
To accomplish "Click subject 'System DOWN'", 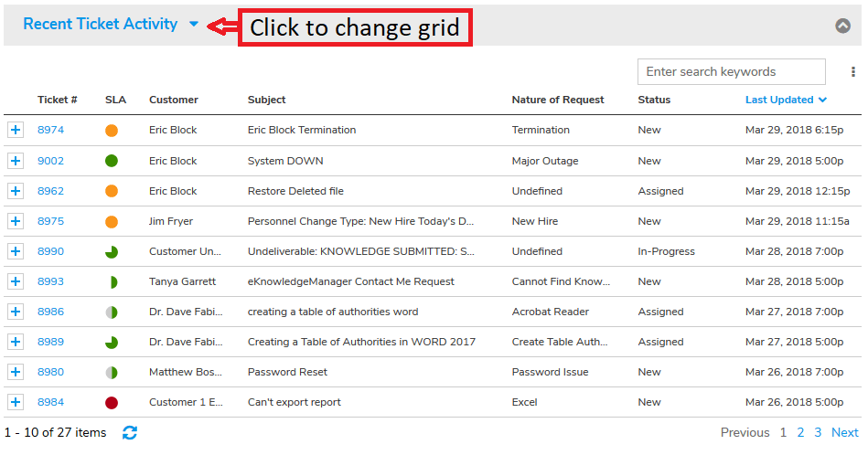I will pyautogui.click(x=285, y=161).
